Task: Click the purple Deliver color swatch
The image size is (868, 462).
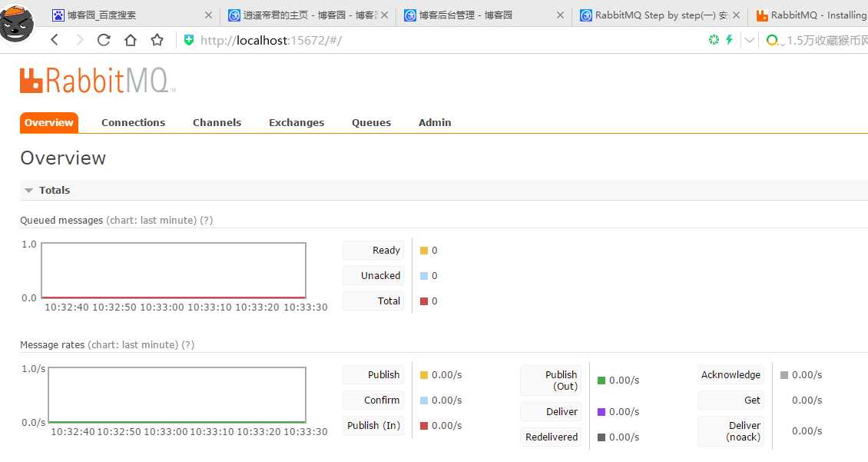Action: click(601, 411)
